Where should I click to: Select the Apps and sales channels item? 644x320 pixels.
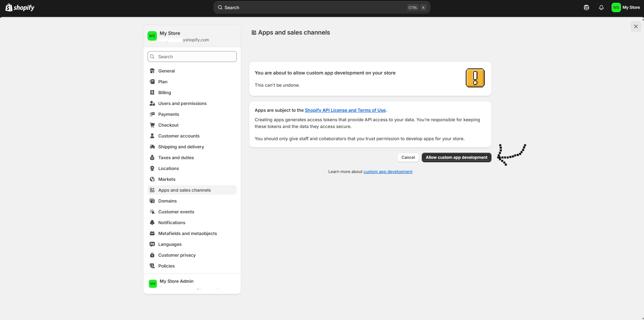click(192, 190)
